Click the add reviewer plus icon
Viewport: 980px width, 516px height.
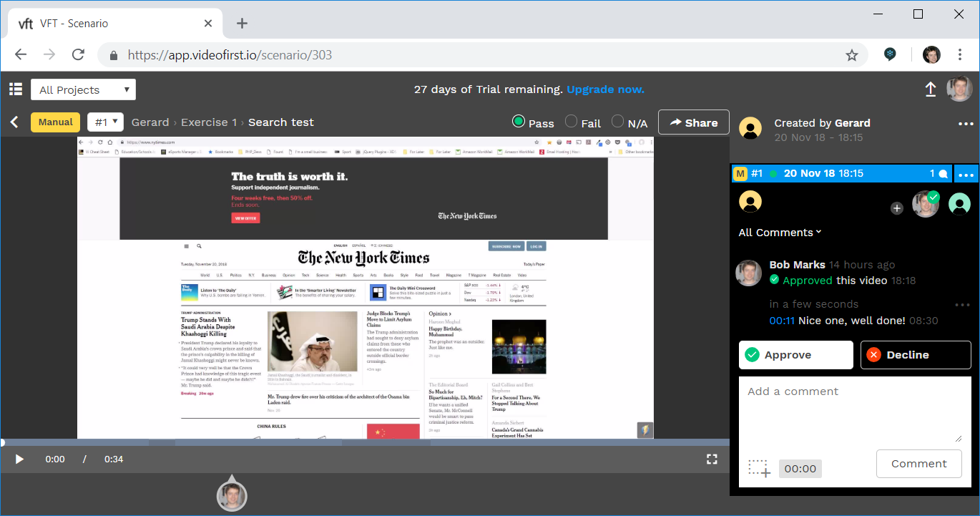pos(897,208)
